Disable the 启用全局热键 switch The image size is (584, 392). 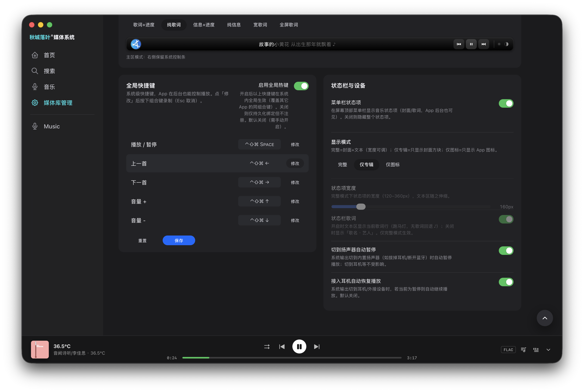[301, 86]
